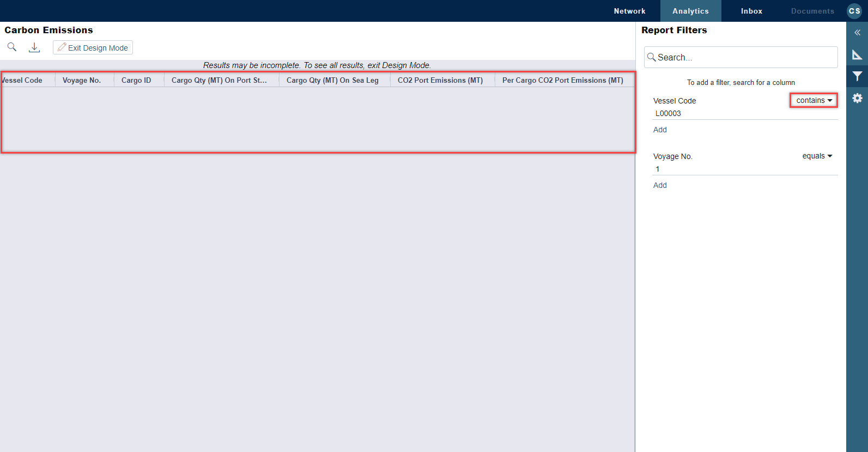Click Add under Vessel Code filter
868x452 pixels.
[660, 130]
